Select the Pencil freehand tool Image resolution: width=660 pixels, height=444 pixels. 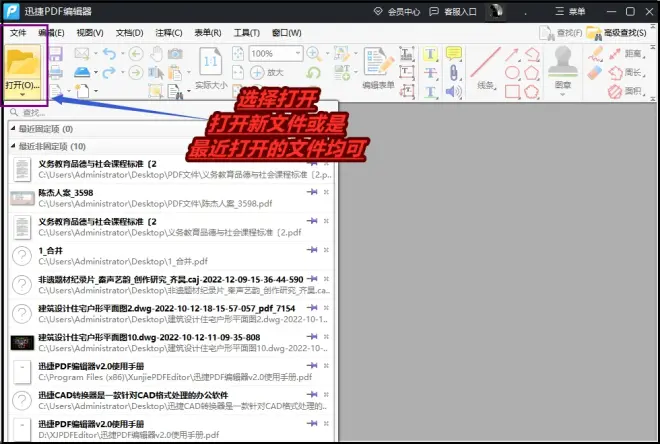[595, 54]
